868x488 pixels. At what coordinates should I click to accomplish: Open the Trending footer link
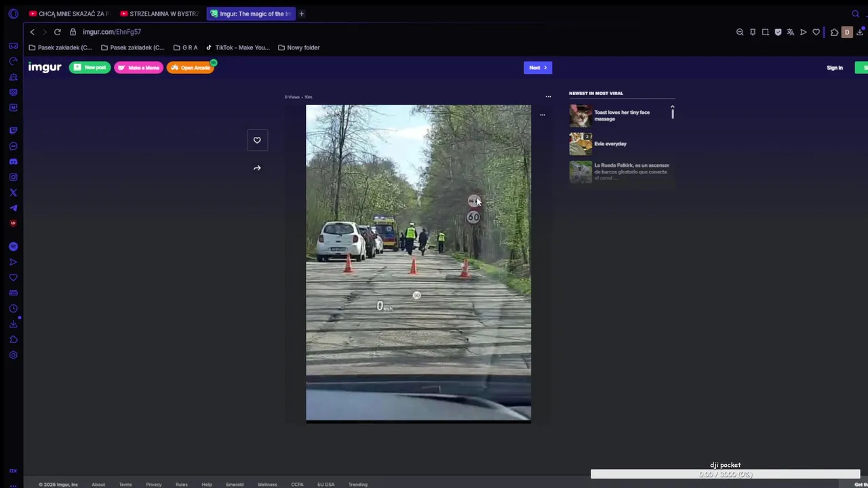tap(358, 485)
